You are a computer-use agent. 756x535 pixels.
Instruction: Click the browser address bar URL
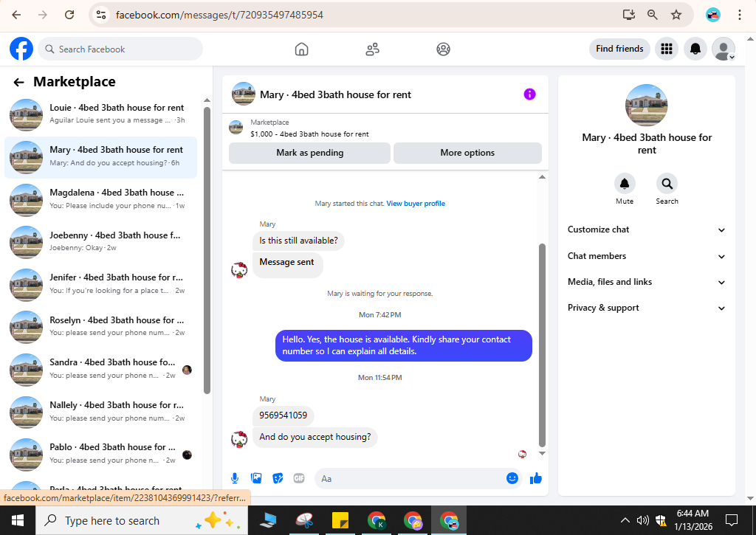pyautogui.click(x=219, y=15)
